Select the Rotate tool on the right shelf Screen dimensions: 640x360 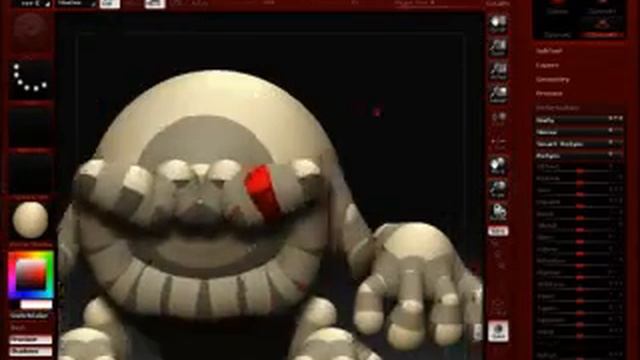[498, 213]
